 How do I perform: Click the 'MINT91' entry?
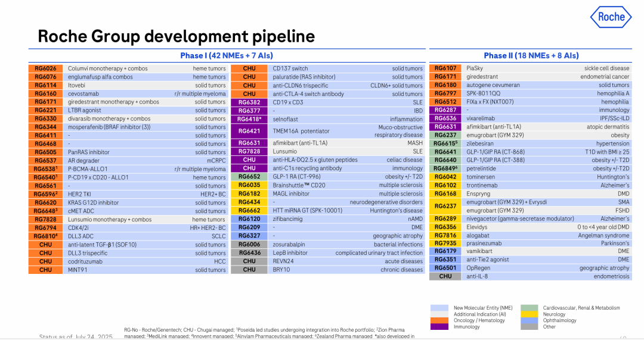pyautogui.click(x=78, y=270)
